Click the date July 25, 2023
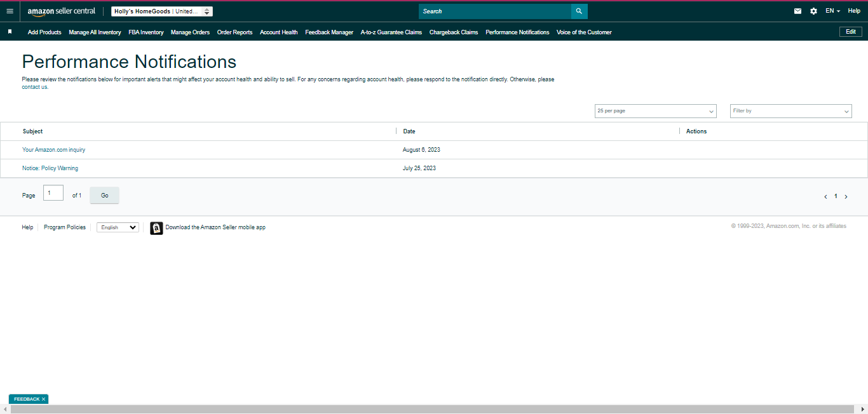The image size is (868, 414). point(419,168)
